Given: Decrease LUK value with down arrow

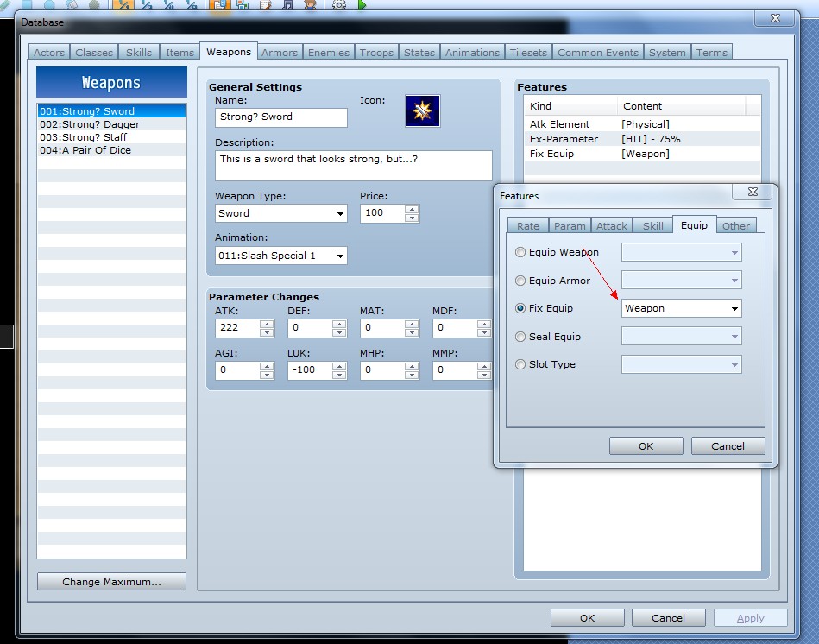Looking at the screenshot, I should (339, 375).
